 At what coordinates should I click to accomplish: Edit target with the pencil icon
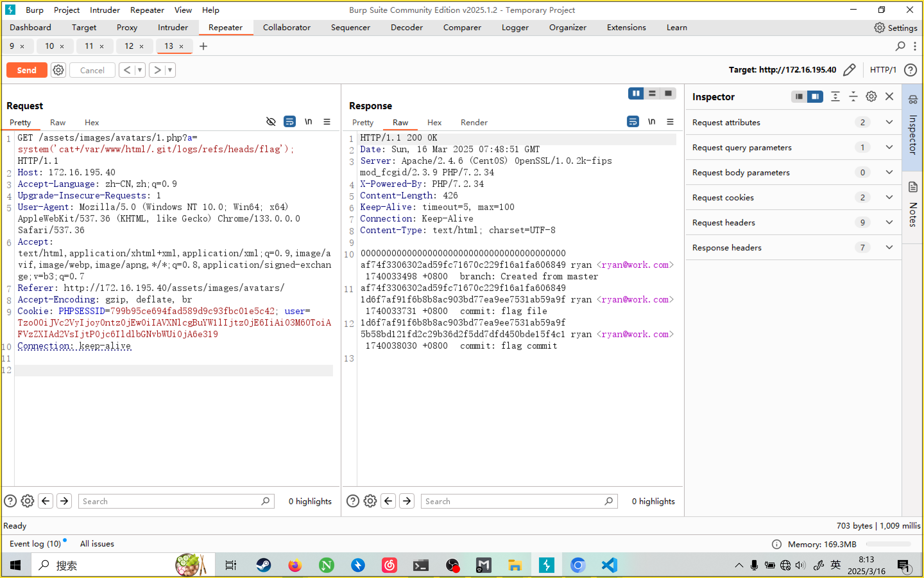[850, 70]
